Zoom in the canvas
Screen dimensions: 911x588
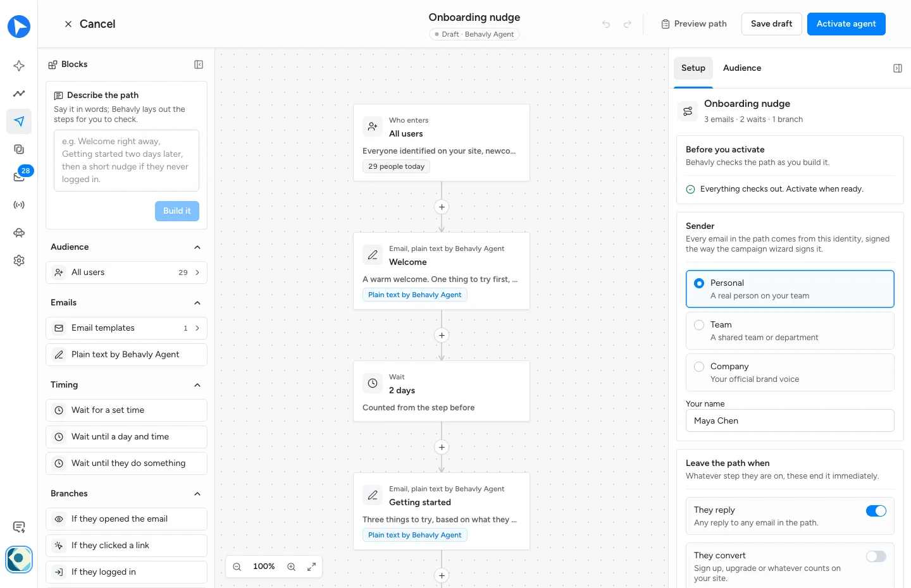tap(292, 567)
